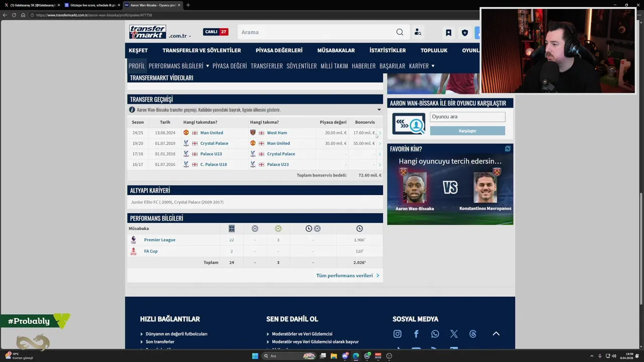Select the SÖYLENTİLER tab
644x362 pixels.
coord(301,66)
